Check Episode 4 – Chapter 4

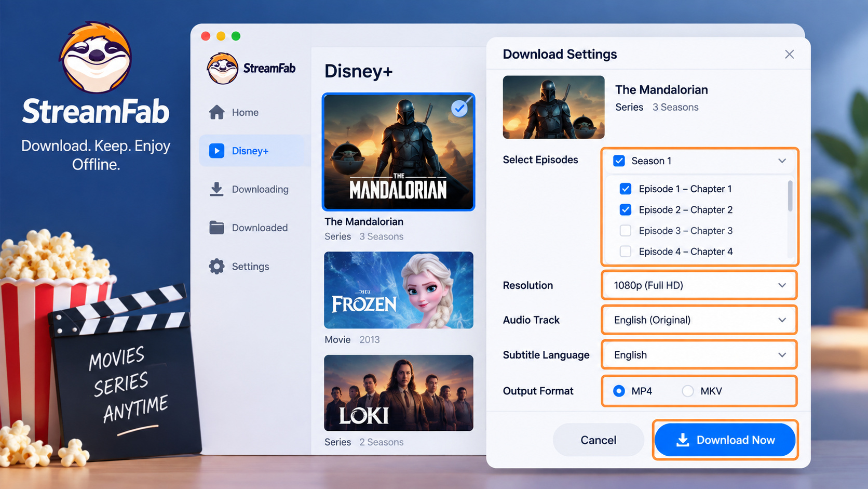(626, 252)
